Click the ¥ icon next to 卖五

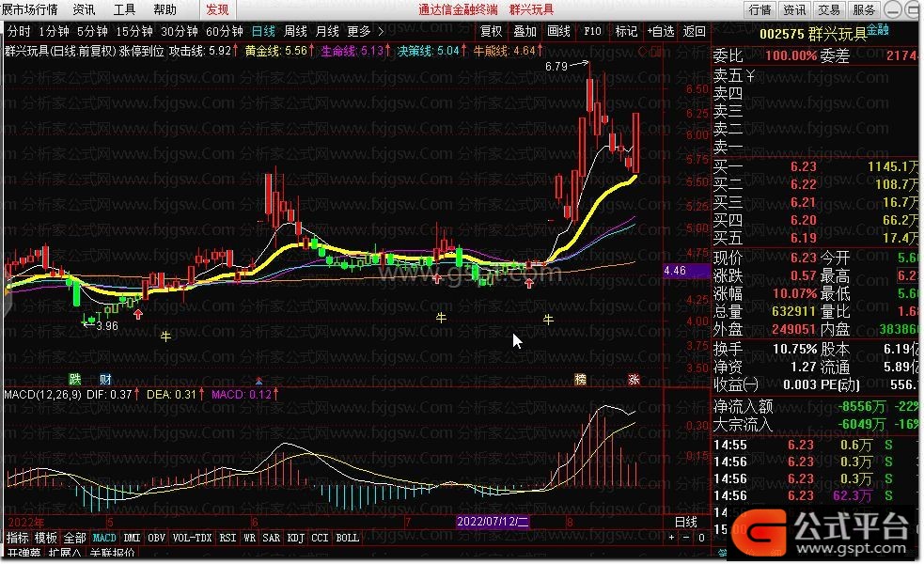coord(750,76)
